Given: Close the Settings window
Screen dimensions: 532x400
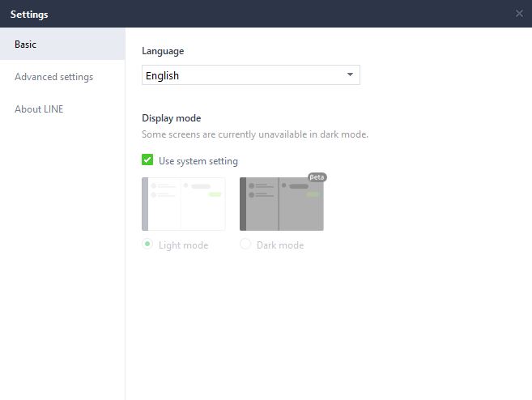Looking at the screenshot, I should coord(519,14).
